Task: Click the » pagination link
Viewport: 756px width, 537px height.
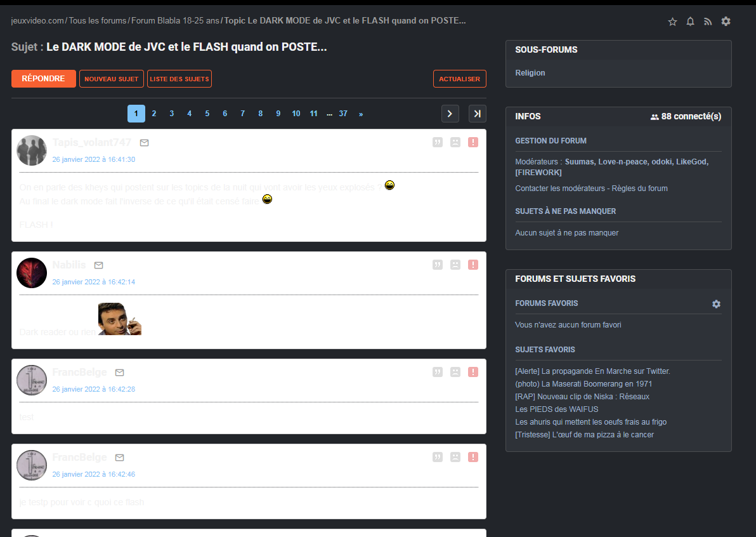Action: pyautogui.click(x=361, y=114)
